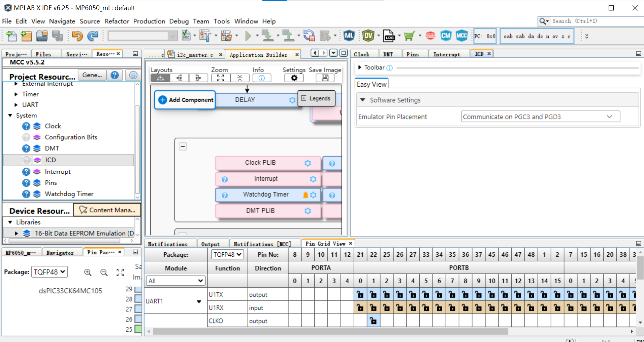Open the CM Content Manager icon
This screenshot has width=644, height=342.
446,35
